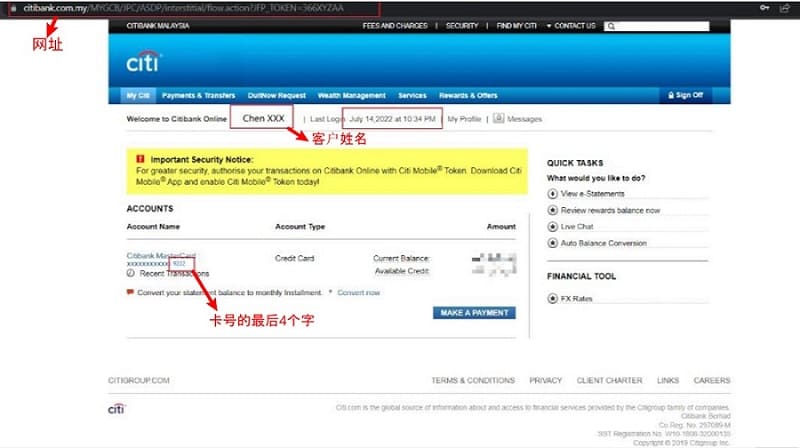Click the Messages envelope icon
This screenshot has width=800, height=448.
tap(498, 118)
